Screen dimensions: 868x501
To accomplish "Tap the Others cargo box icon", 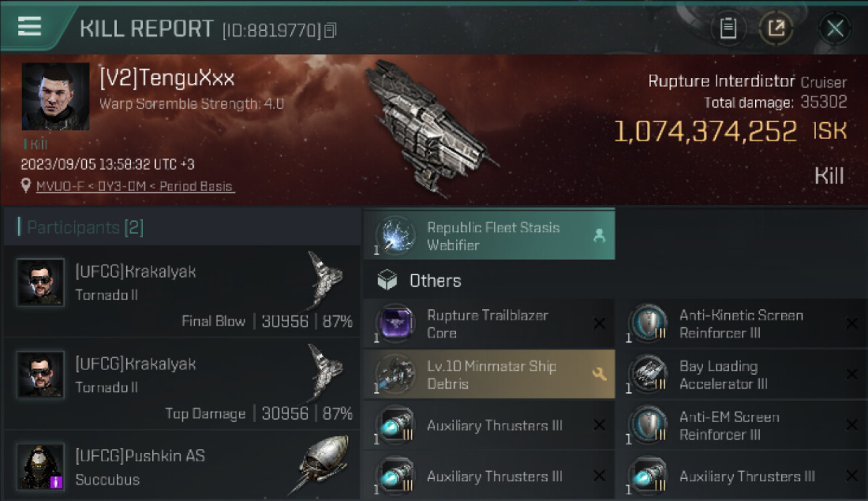I will [x=387, y=281].
